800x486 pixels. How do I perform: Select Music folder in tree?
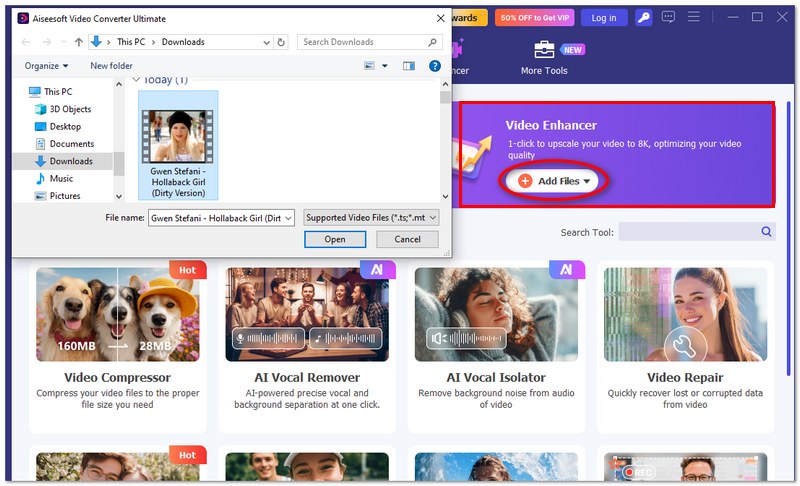[x=54, y=178]
